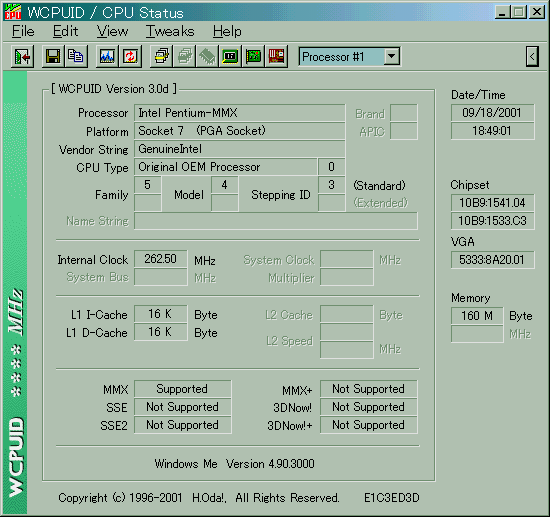Click the SSE Not Supported field
Viewport: 550px width, 517px height.
click(183, 407)
